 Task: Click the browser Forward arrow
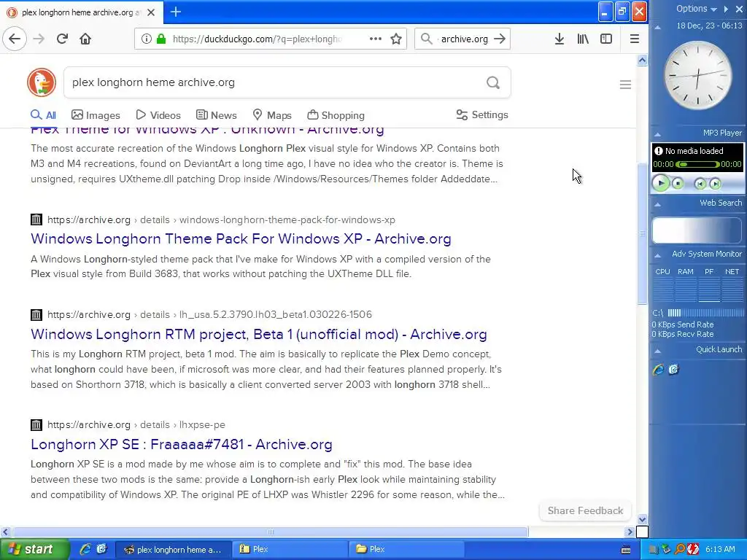[39, 39]
